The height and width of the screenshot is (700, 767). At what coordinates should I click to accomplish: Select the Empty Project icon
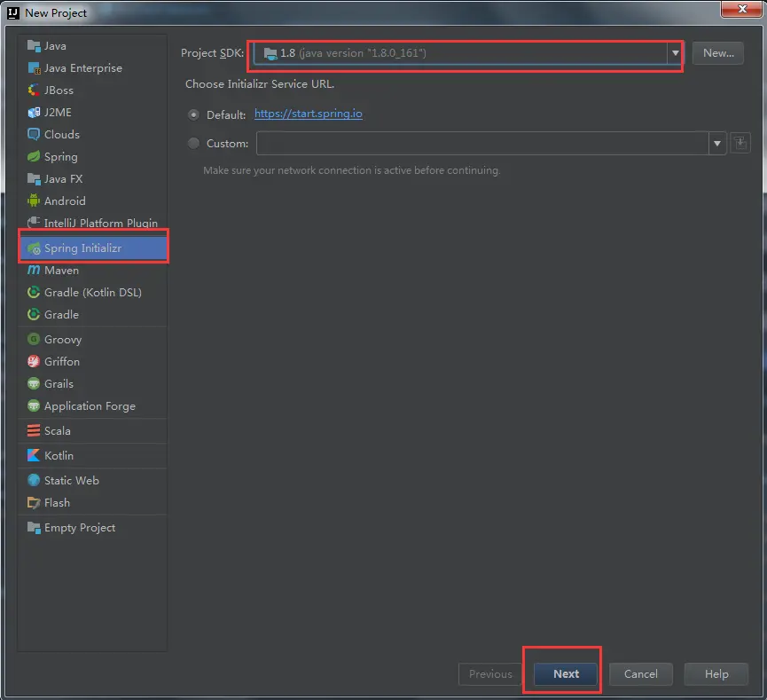point(34,528)
